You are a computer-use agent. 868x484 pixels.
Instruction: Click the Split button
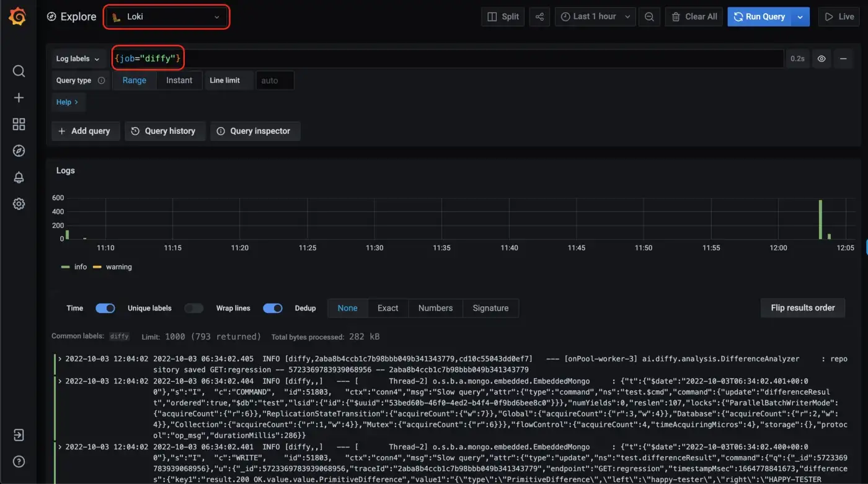pos(503,17)
